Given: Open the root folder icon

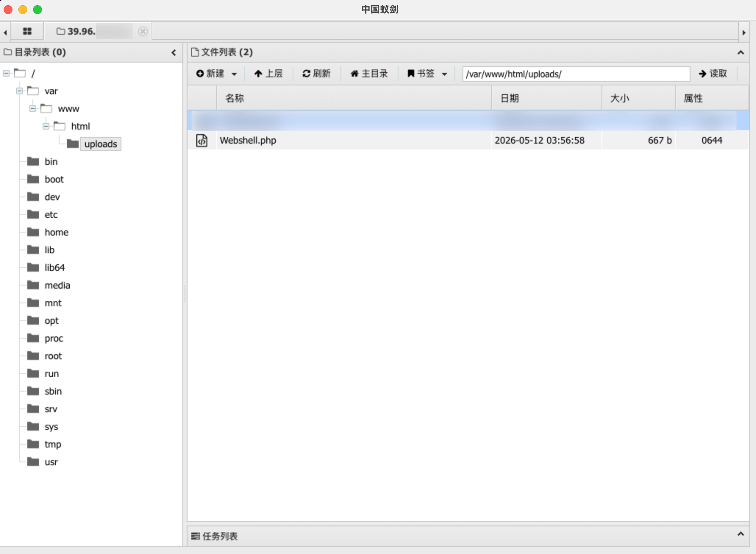Looking at the screenshot, I should pyautogui.click(x=33, y=356).
